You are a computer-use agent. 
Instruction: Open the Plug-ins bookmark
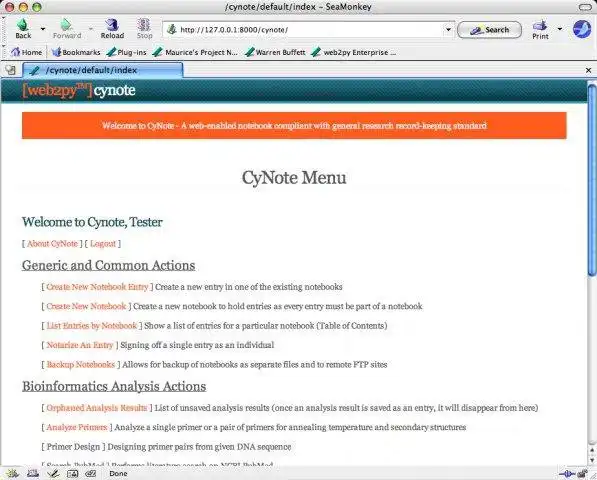coord(127,52)
